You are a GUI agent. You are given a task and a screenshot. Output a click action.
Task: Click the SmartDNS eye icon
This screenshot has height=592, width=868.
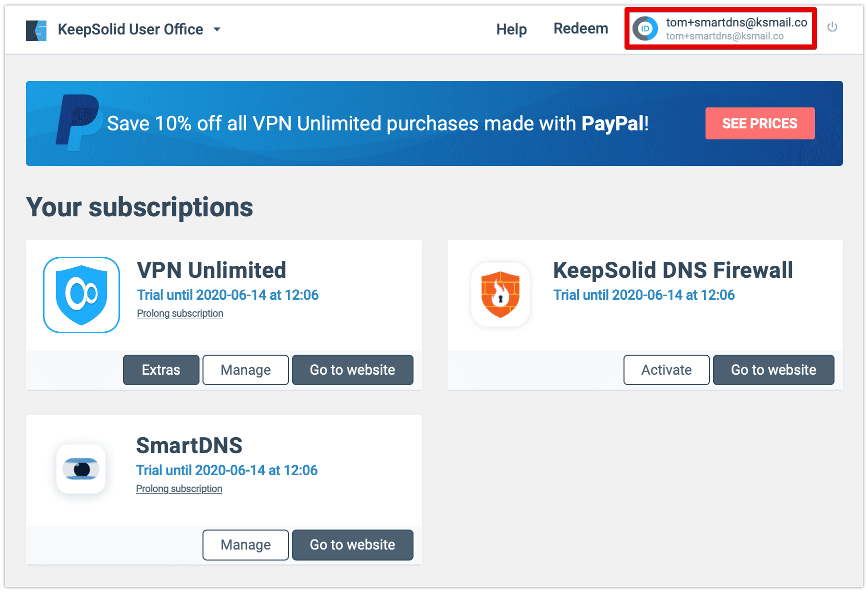81,469
